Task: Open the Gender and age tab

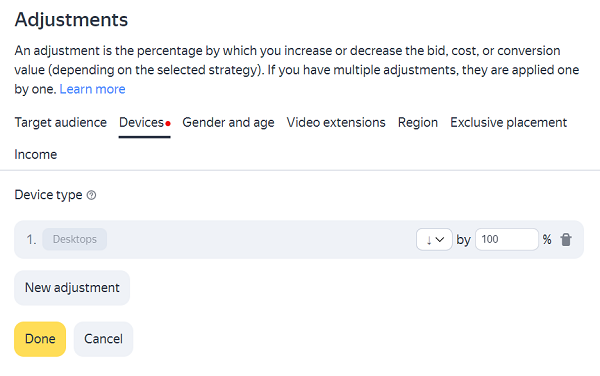Action: (x=228, y=122)
